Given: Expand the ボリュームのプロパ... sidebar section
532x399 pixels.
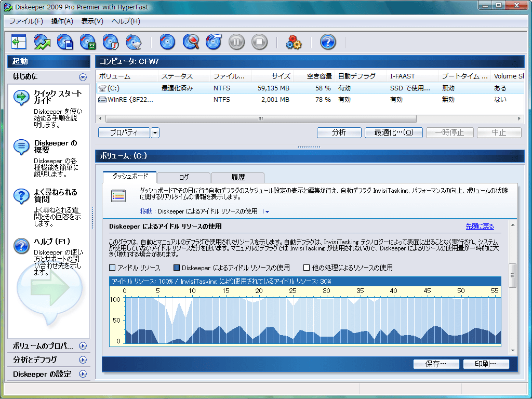Looking at the screenshot, I should (x=83, y=345).
